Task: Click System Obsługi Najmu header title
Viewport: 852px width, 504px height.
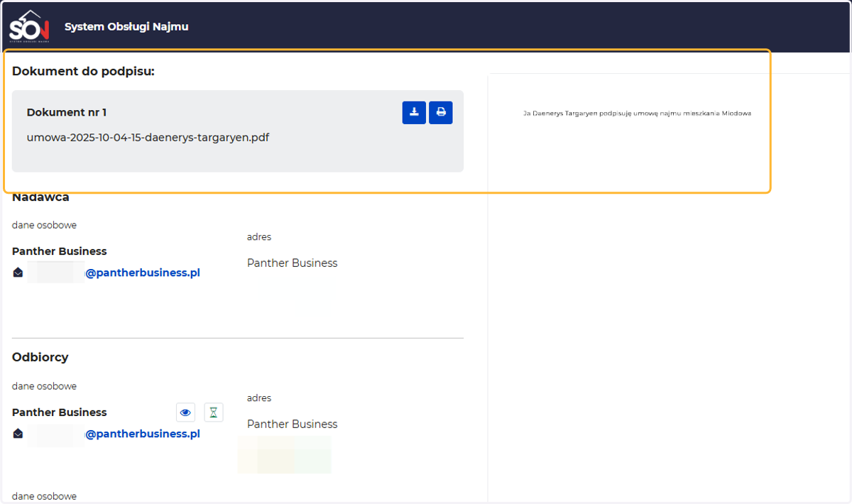Action: pos(126,27)
